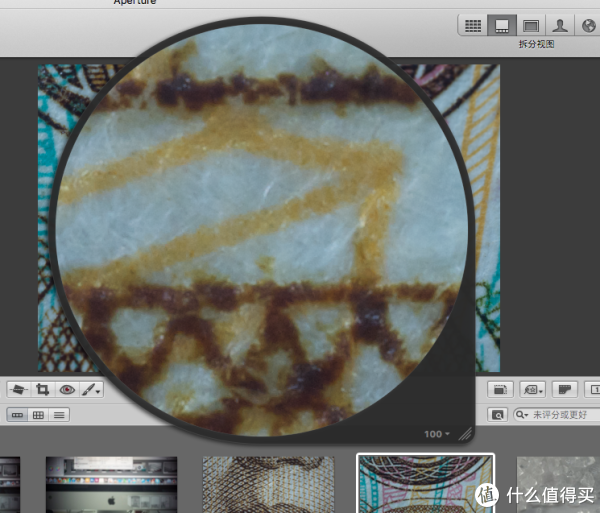Open the Quick Brushes dropdown

[x=91, y=389]
